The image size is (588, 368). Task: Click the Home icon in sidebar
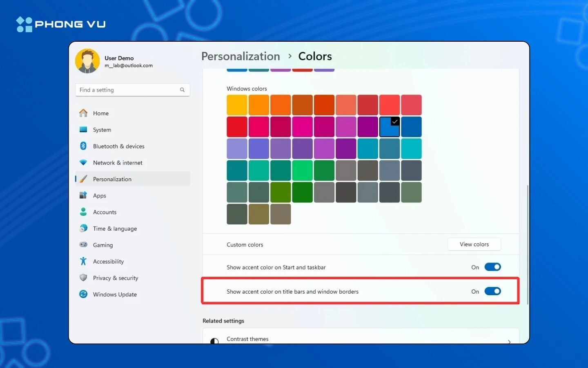tap(83, 113)
